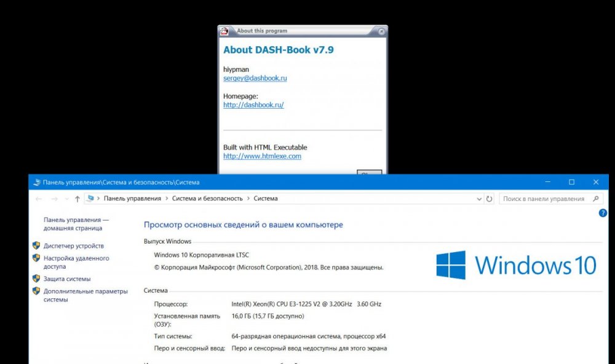This screenshot has height=364, width=615.
Task: Open Настройка удаленного доступа link
Action: [76, 263]
